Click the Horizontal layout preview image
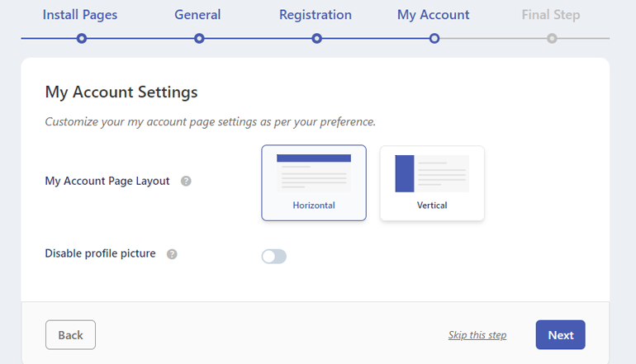Image resolution: width=636 pixels, height=364 pixels. coord(314,173)
